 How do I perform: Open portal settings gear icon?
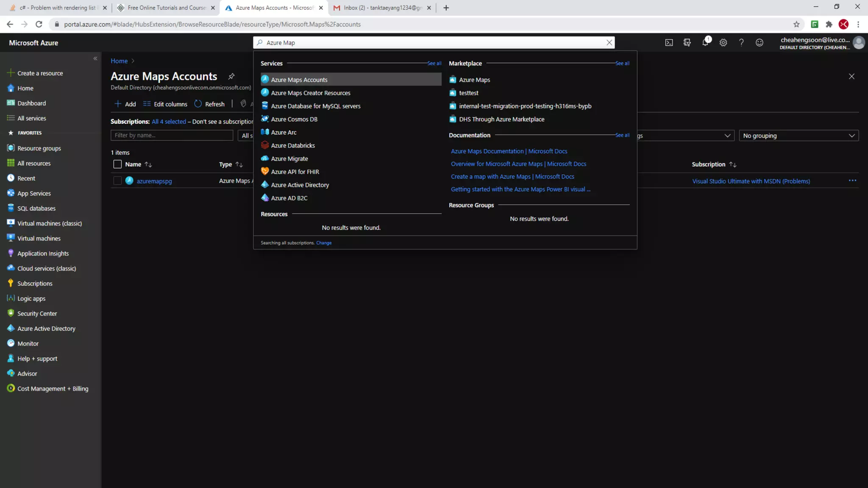coord(723,43)
